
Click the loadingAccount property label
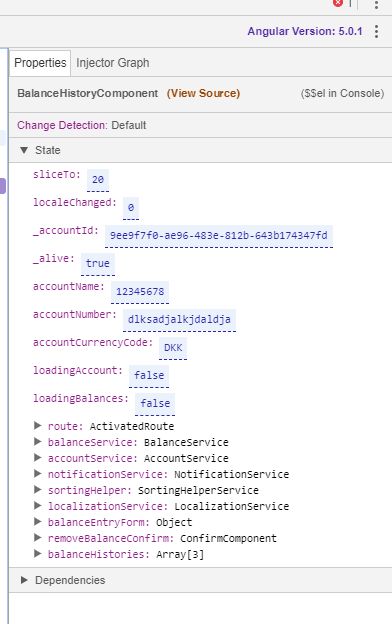[78, 371]
